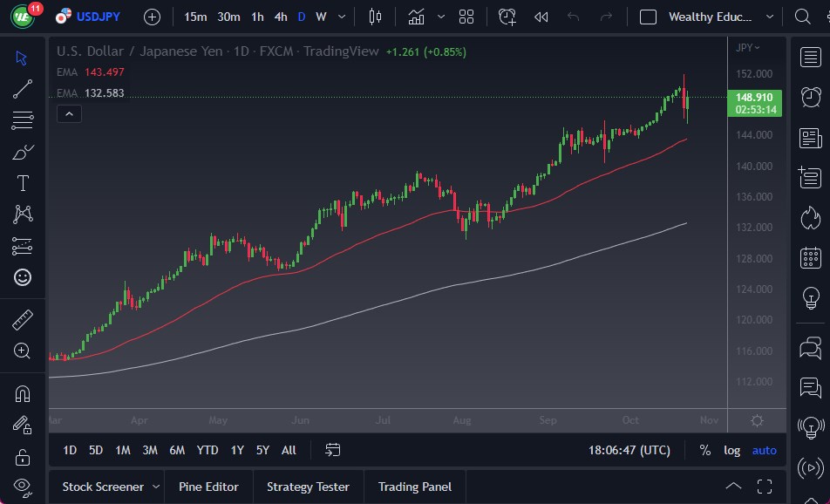Image resolution: width=830 pixels, height=504 pixels.
Task: Select the Trend Line drawing tool
Action: (x=23, y=89)
